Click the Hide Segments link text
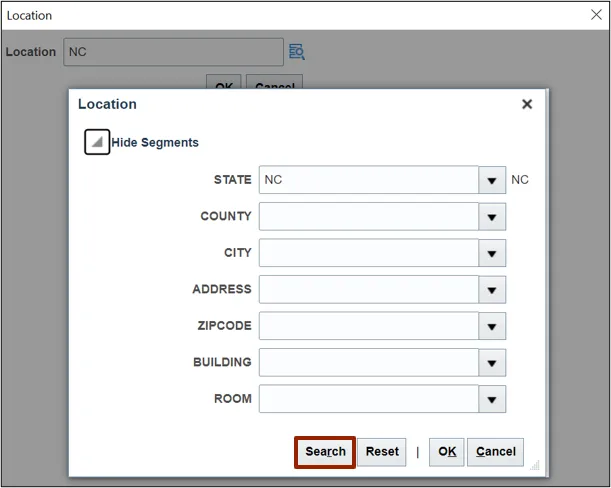 (x=155, y=143)
